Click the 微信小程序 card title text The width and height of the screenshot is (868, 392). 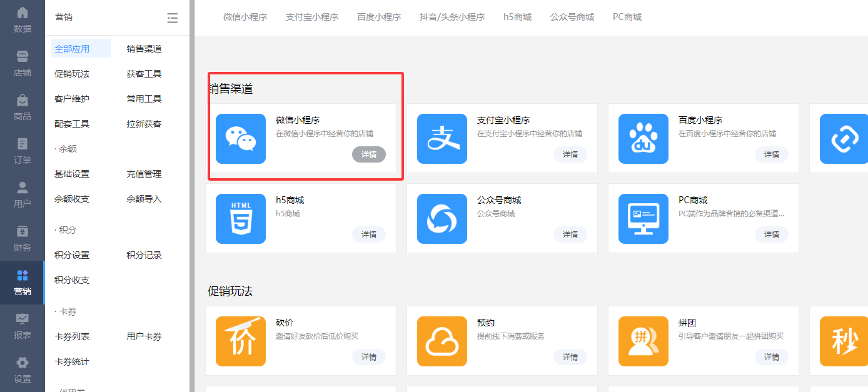click(298, 120)
